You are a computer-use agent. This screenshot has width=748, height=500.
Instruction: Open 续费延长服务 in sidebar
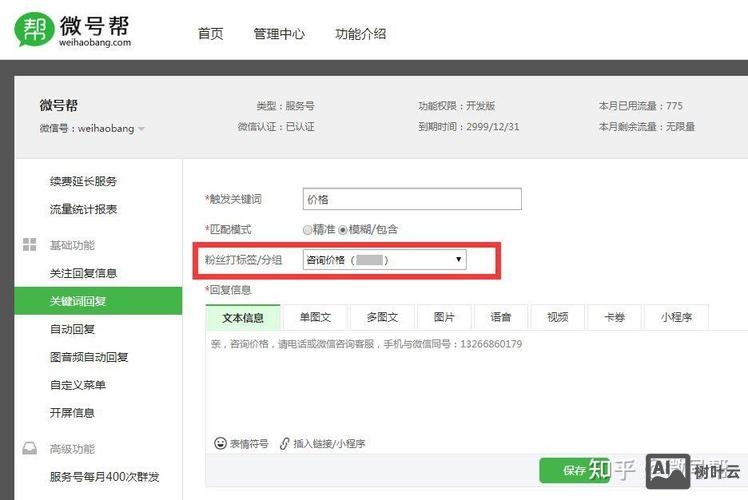(83, 181)
